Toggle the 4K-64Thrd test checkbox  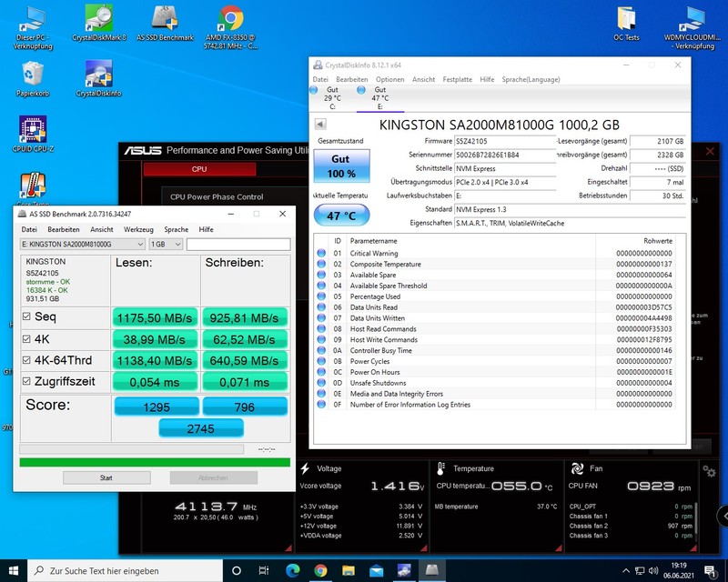pos(26,359)
